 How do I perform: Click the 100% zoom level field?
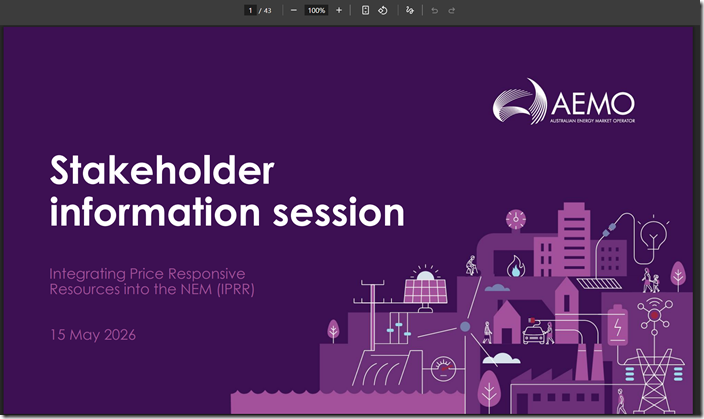point(316,10)
